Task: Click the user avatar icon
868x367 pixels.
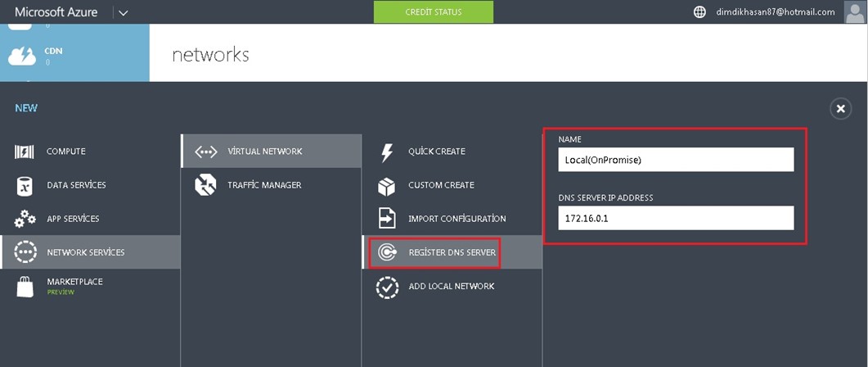Action: 855,11
